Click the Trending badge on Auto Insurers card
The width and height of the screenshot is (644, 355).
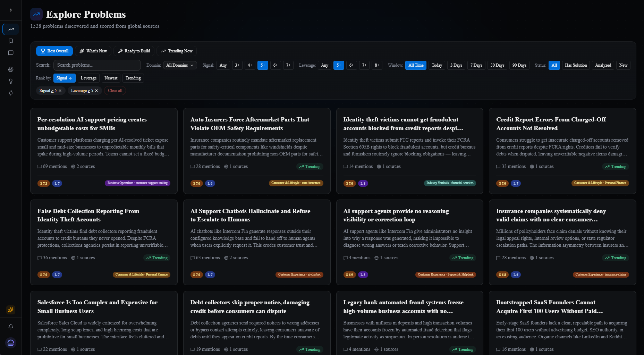point(310,167)
